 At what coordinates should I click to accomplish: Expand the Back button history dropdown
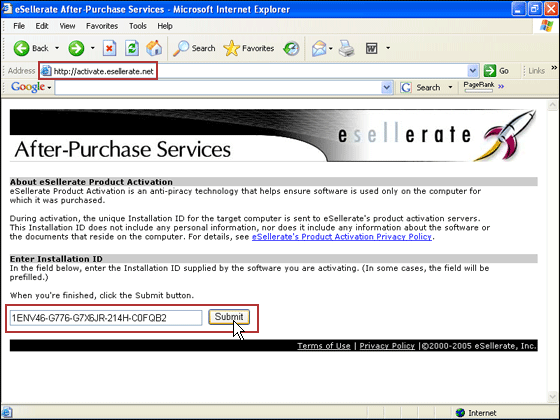click(57, 48)
